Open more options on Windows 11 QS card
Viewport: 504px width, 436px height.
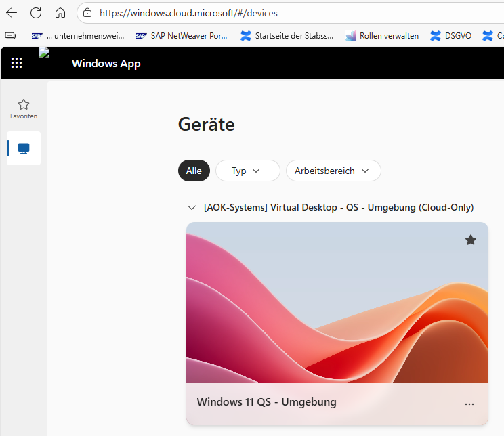coord(469,404)
